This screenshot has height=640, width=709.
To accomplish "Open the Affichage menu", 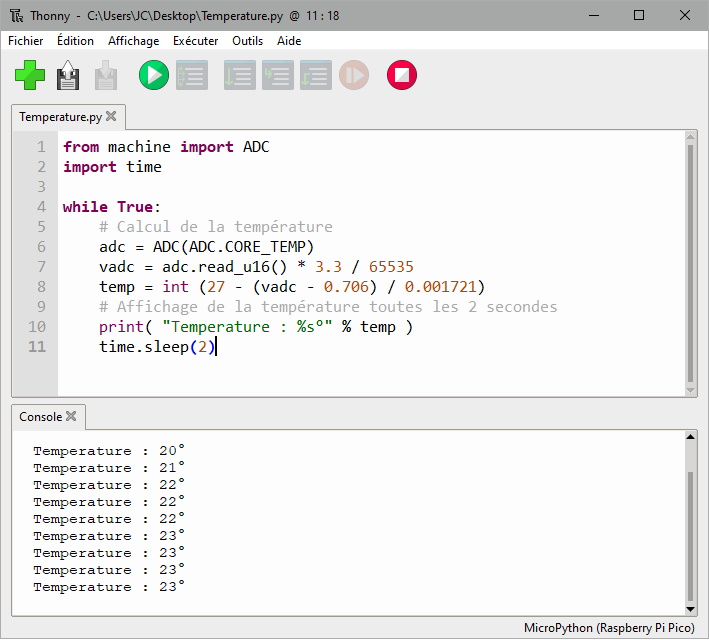I will pos(133,41).
